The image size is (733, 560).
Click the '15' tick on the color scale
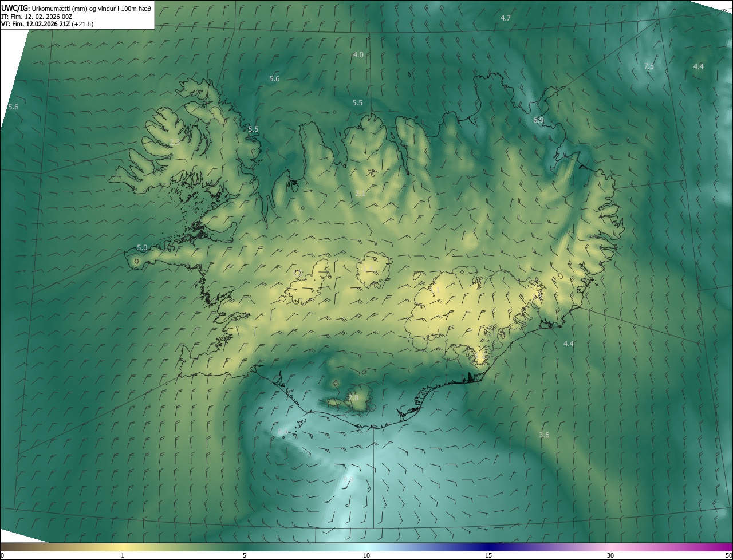tap(488, 555)
